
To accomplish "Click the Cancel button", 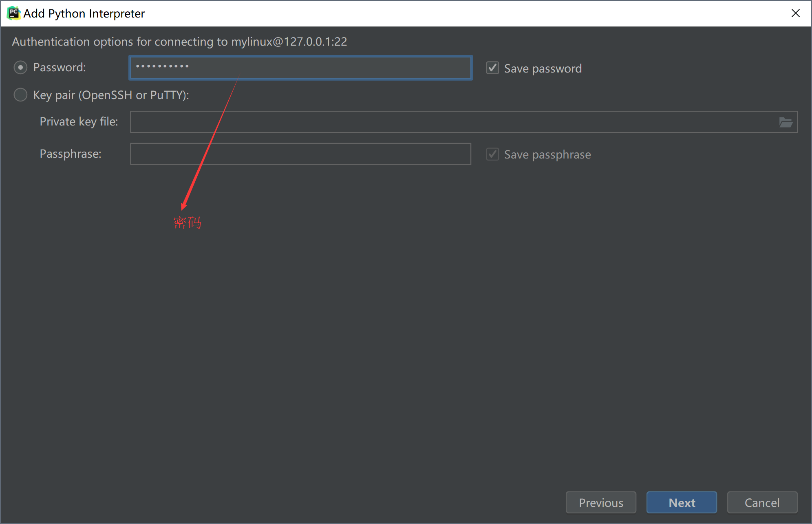I will [x=762, y=502].
